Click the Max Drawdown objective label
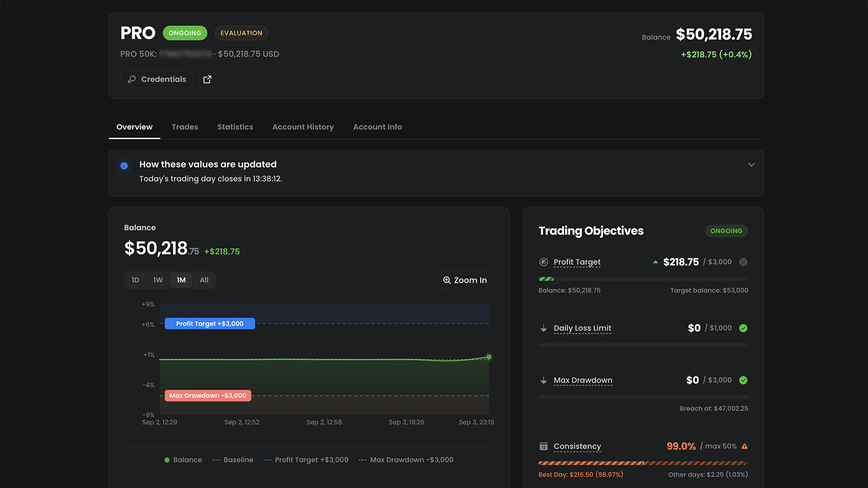 583,380
